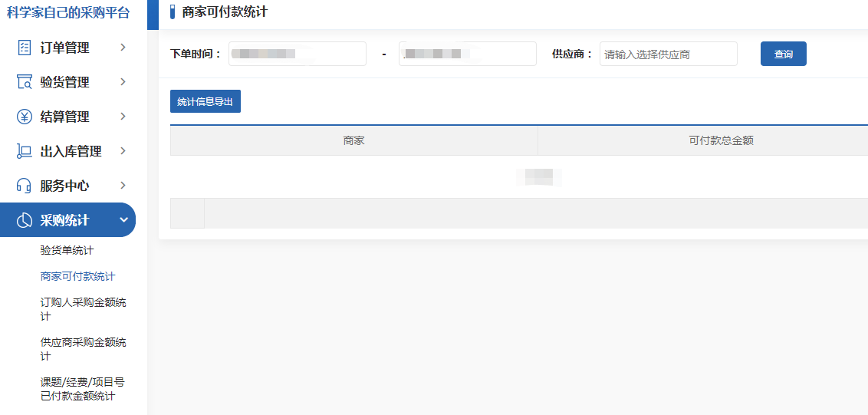
Task: Click 统计信息导出 export button
Action: click(x=205, y=101)
